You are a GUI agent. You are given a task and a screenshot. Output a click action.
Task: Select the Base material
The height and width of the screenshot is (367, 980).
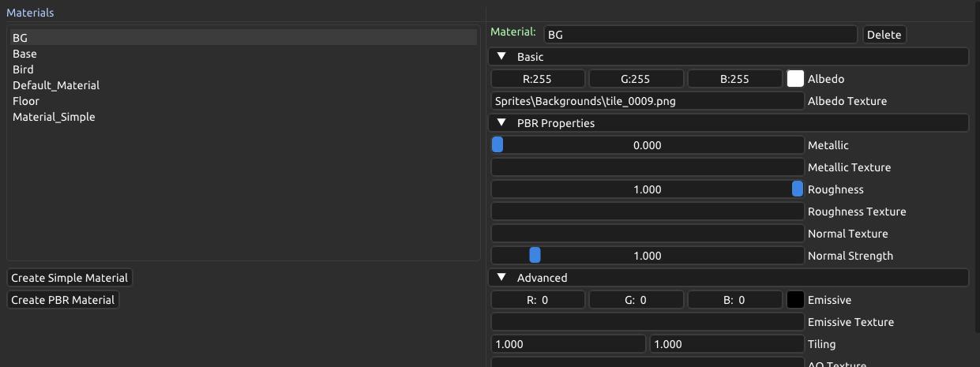coord(24,54)
